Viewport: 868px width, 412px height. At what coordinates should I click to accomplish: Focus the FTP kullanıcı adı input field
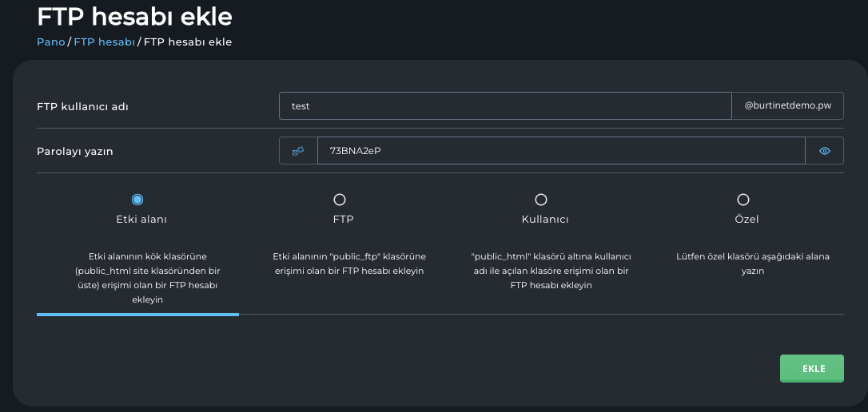pos(504,106)
